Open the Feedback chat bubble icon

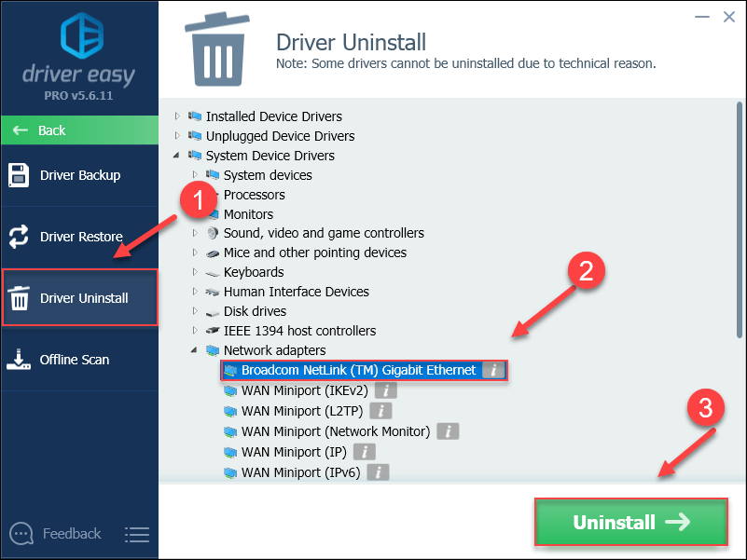coord(21,534)
